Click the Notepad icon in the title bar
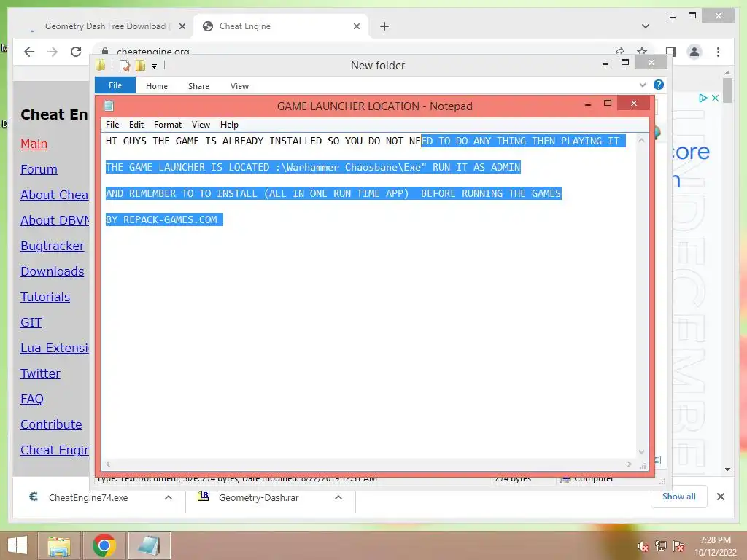 tap(109, 106)
